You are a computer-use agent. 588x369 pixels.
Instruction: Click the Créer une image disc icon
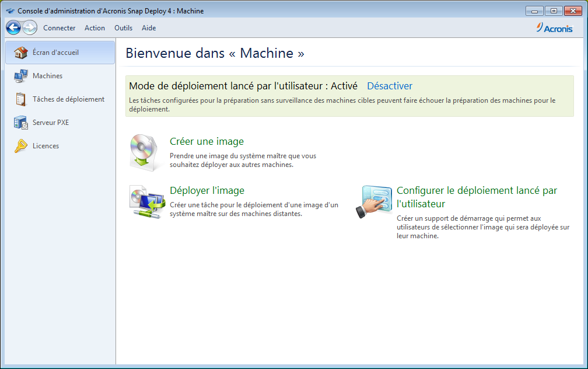(143, 153)
